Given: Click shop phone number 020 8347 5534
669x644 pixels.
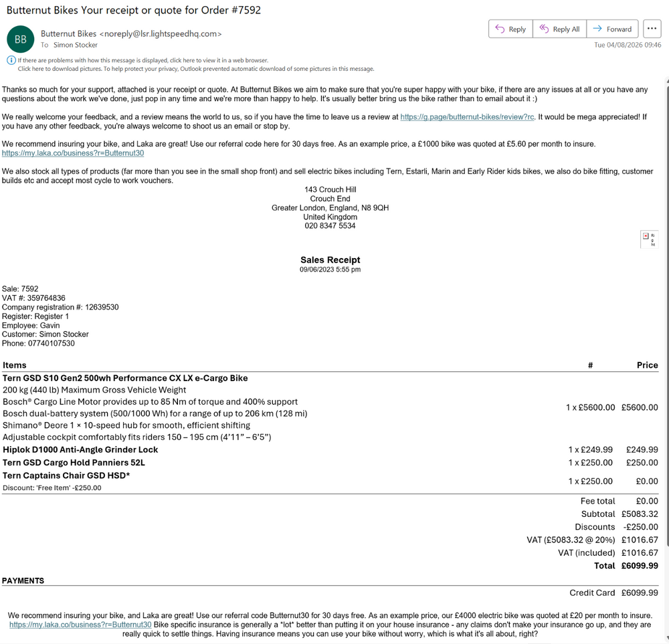Looking at the screenshot, I should (330, 226).
